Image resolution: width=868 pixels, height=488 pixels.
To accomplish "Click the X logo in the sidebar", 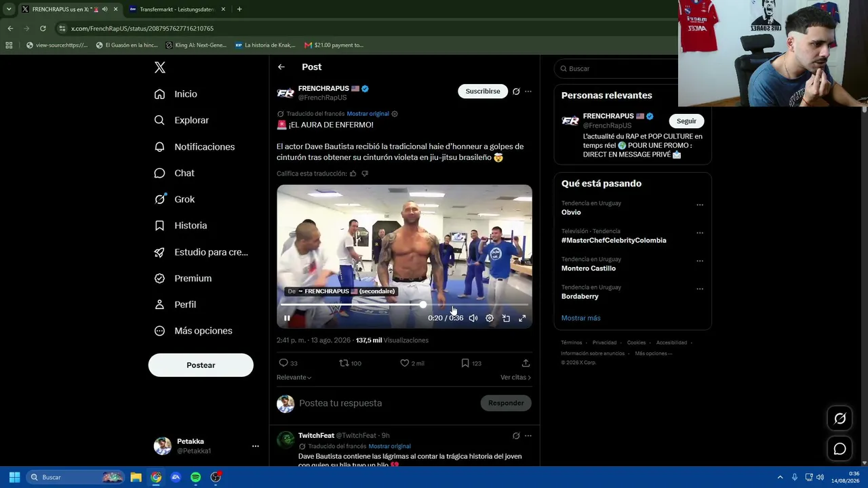I will 160,67.
